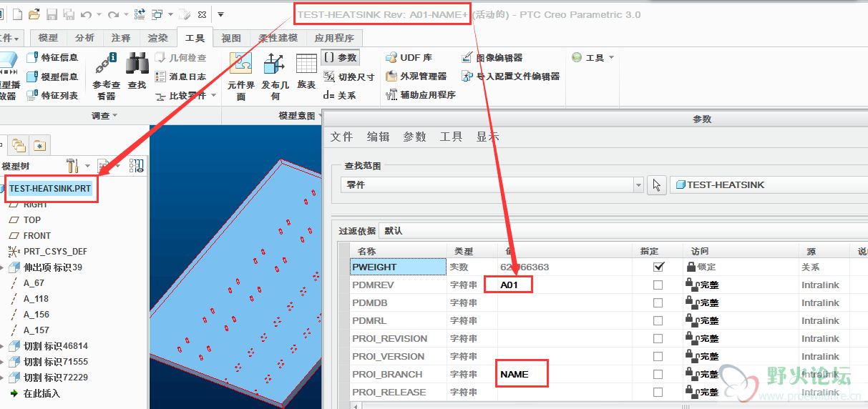Screen dimensions: 868x409
Task: Check the Designate box for PROI_REVISION
Action: tap(658, 338)
